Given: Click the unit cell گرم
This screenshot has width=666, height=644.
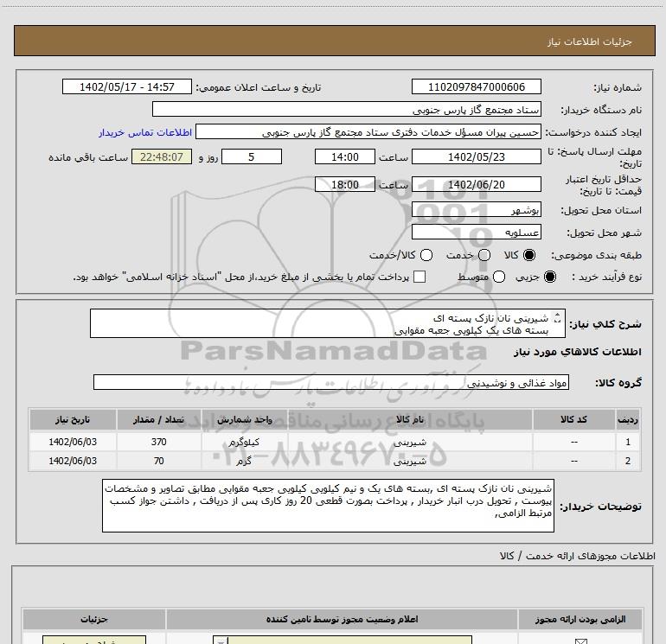Looking at the screenshot, I should [244, 461].
